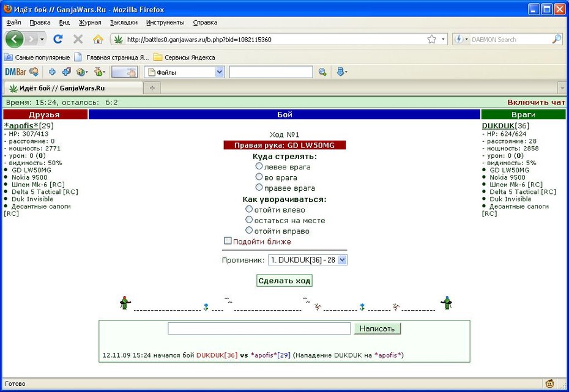Viewport: 569px width, 392px height.
Task: Click the left soldier figure on the battlefield
Action: click(125, 303)
